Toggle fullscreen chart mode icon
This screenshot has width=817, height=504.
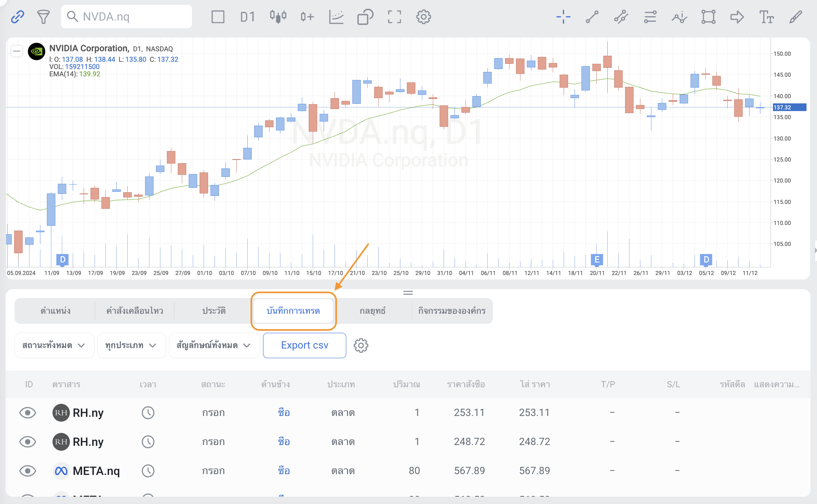[394, 17]
